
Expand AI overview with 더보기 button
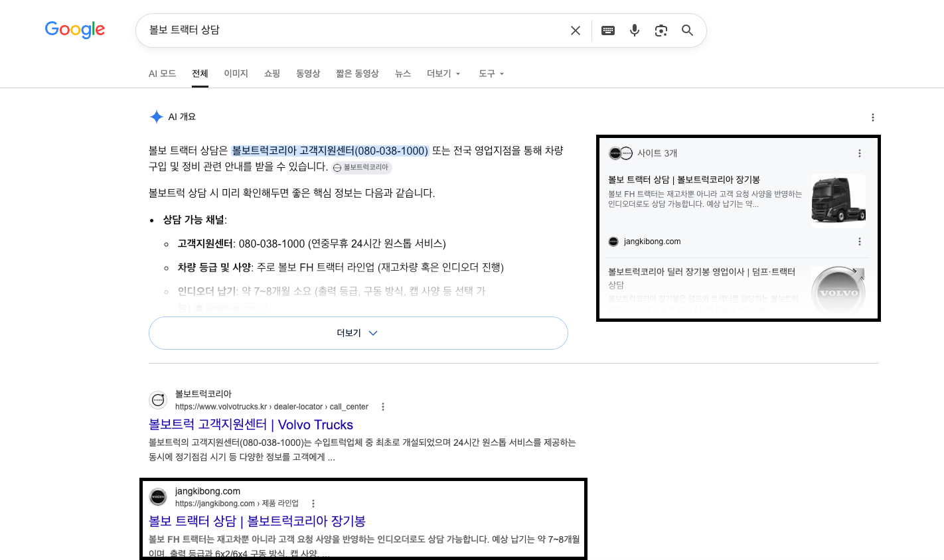pyautogui.click(x=358, y=333)
